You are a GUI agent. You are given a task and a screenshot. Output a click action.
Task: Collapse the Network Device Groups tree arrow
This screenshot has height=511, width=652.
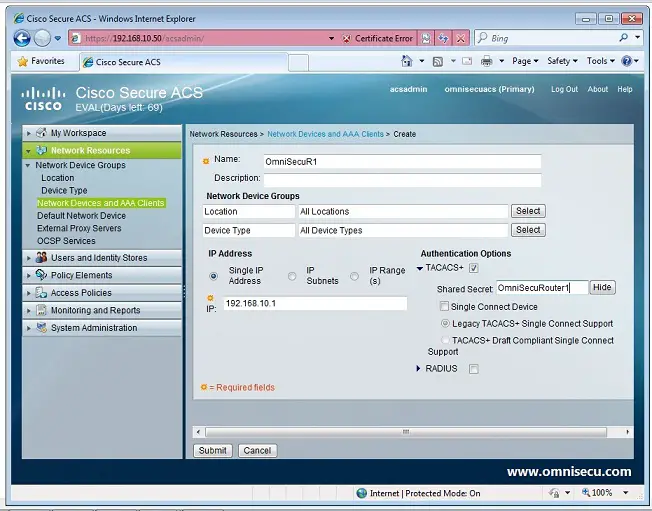click(x=28, y=165)
